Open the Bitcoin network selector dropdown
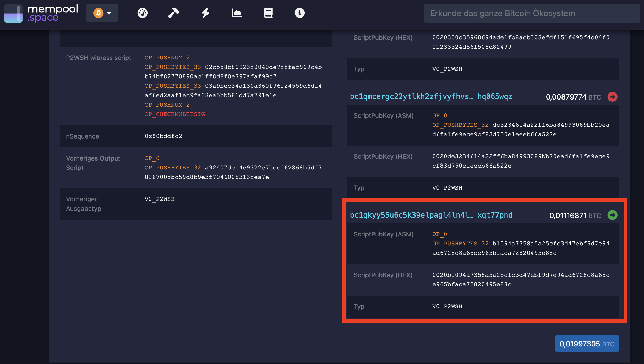Viewport: 644px width, 364px height. tap(102, 13)
